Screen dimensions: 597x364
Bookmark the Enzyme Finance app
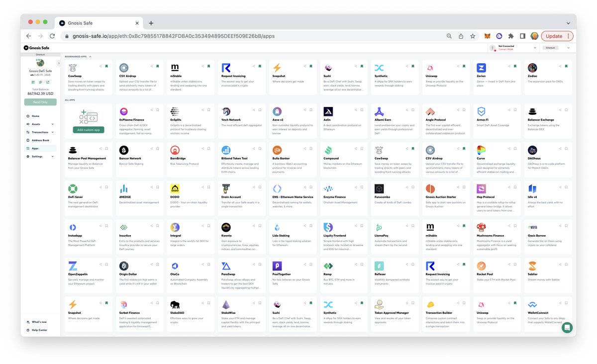pos(361,187)
